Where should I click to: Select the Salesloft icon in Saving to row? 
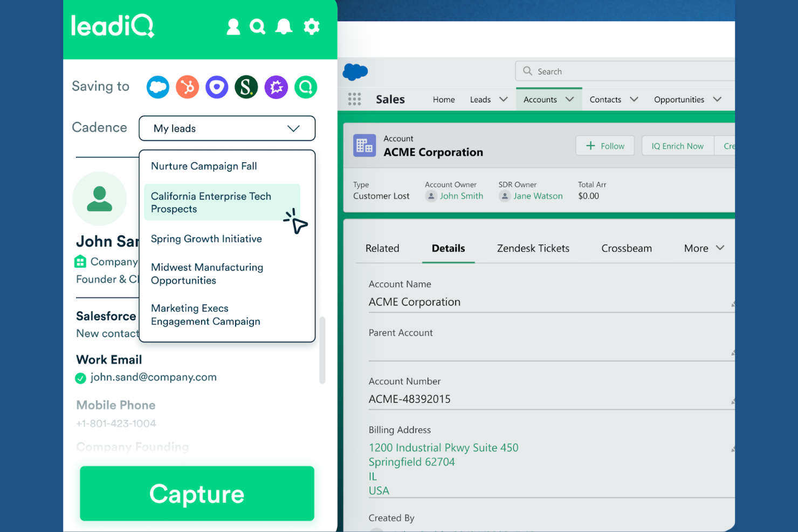pos(246,87)
